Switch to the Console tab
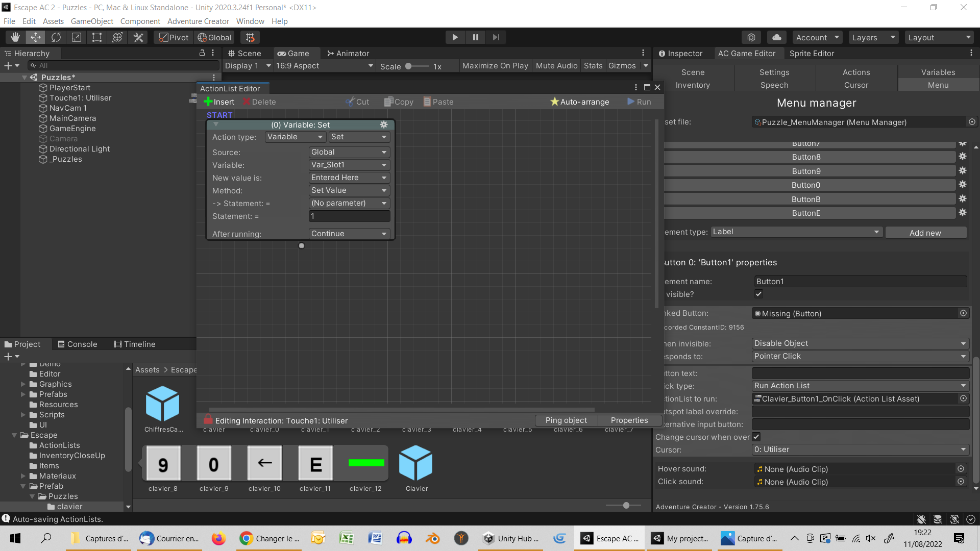This screenshot has width=980, height=551. [77, 344]
